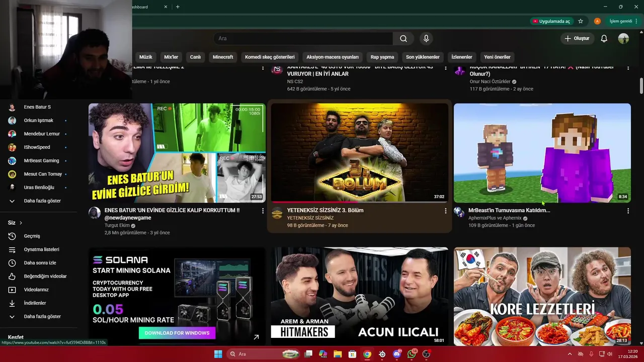Select the Canlı filter chip
This screenshot has height=362, width=644.
click(195, 57)
